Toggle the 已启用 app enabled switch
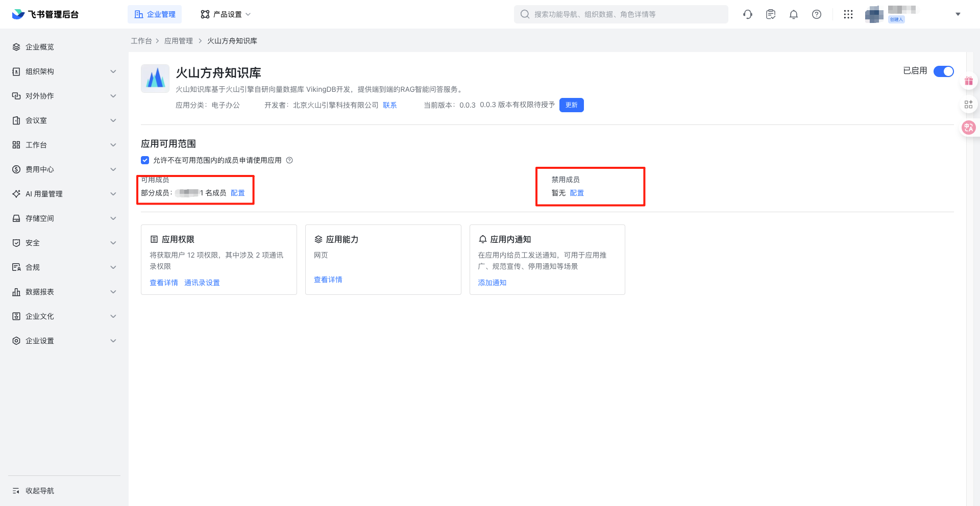This screenshot has height=506, width=980. [x=943, y=71]
